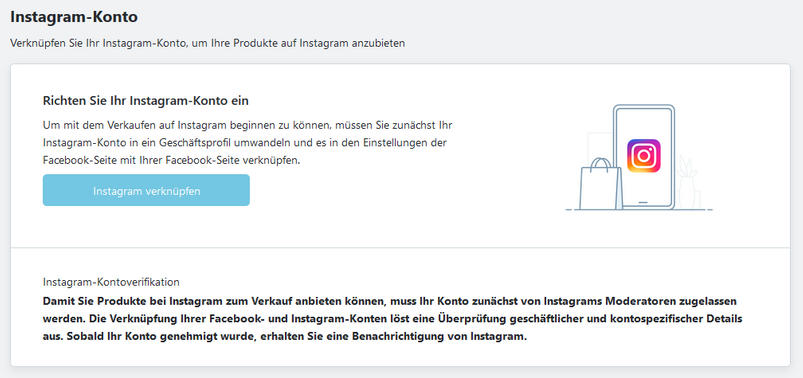Select the "Instagram-Konto" page heading
This screenshot has height=378, width=803.
[74, 17]
